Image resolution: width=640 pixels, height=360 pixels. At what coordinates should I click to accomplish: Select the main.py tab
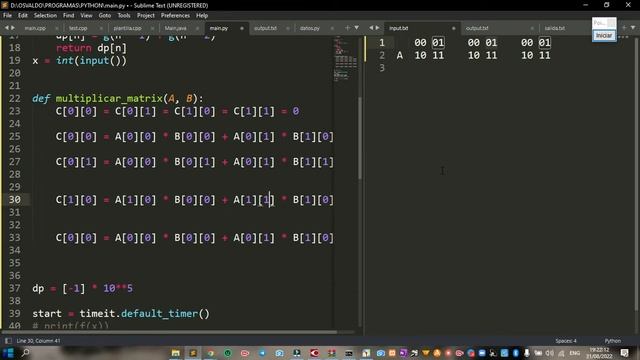coord(219,28)
